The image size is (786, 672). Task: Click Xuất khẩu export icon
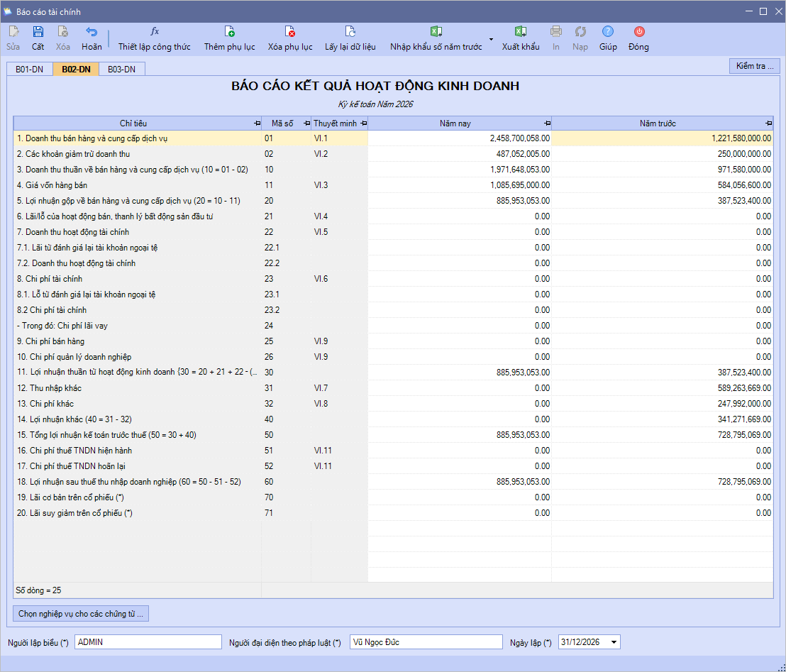point(521,32)
